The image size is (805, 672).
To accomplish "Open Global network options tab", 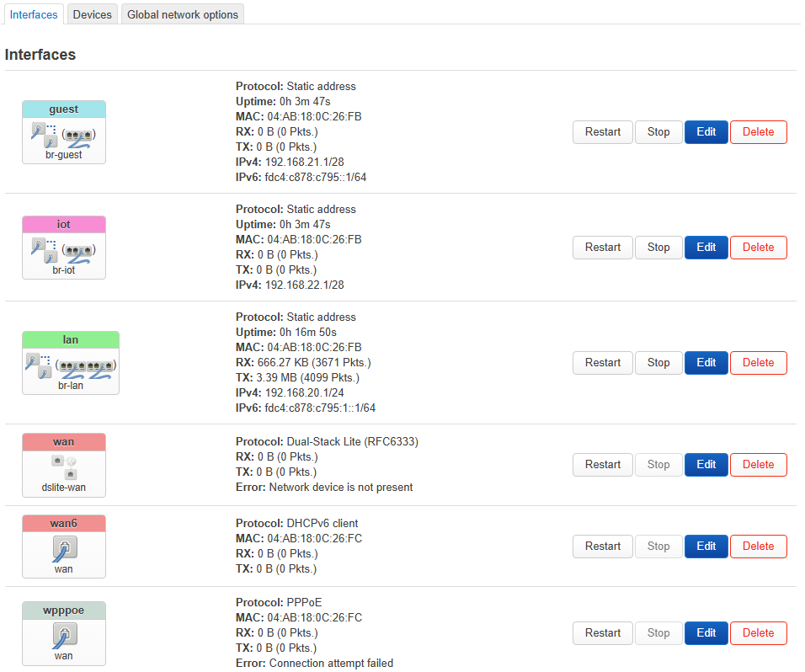I will [x=183, y=14].
